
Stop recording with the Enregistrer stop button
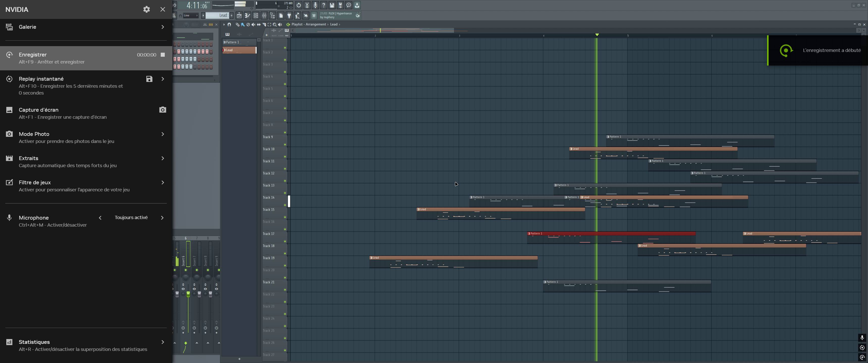163,55
